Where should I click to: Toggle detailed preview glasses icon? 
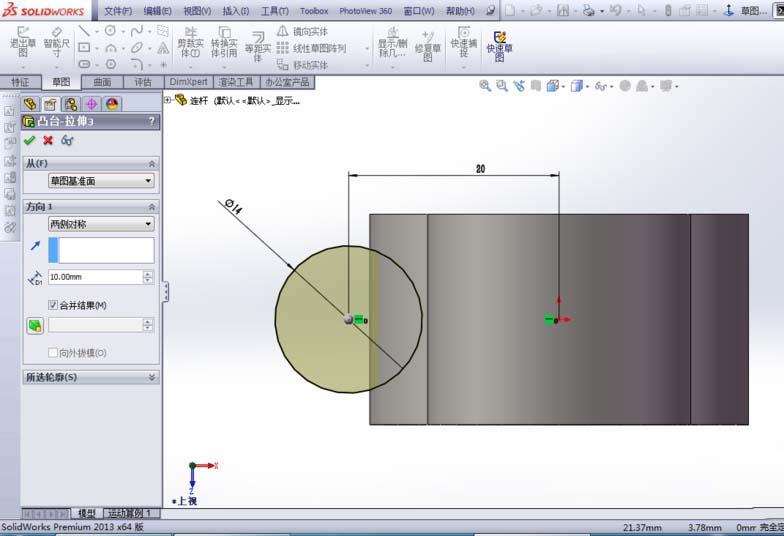[67, 140]
